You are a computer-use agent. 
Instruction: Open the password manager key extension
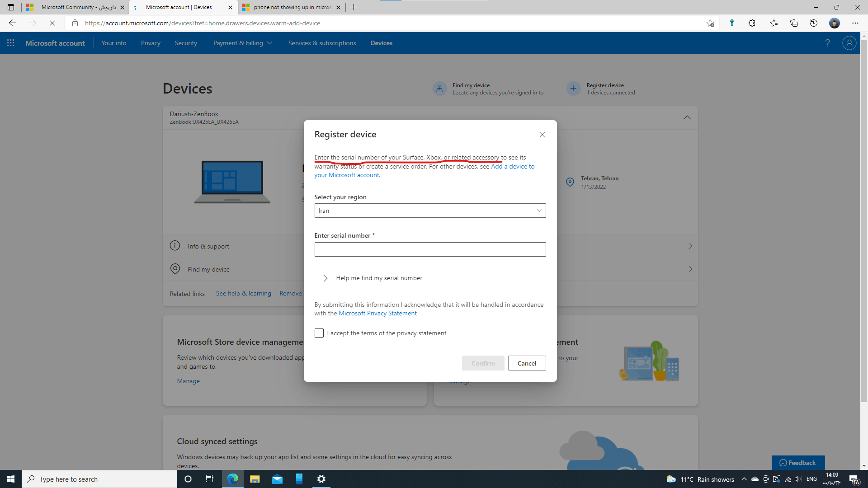pyautogui.click(x=732, y=23)
